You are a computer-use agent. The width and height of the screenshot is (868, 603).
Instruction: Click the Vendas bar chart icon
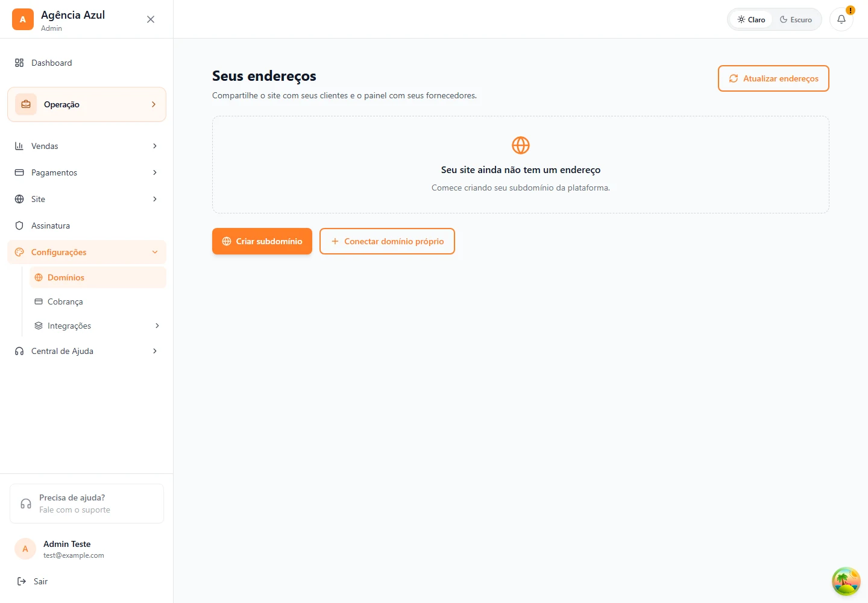(x=19, y=146)
